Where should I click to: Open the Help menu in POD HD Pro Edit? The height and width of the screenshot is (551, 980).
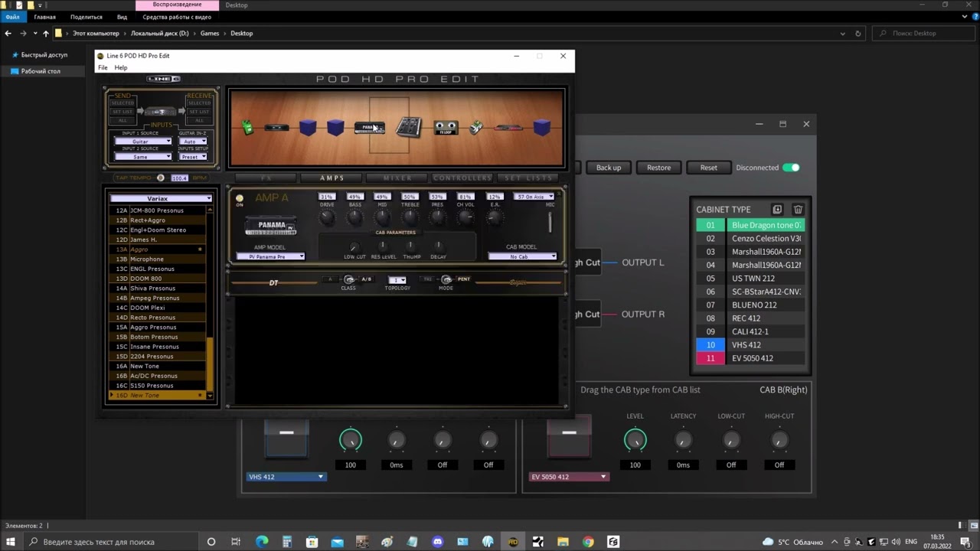pos(121,67)
